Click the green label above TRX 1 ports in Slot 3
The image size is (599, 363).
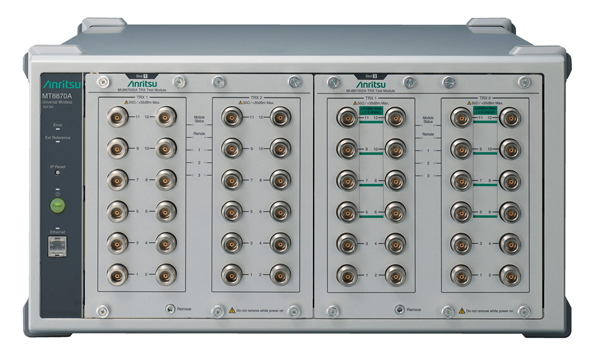(x=371, y=110)
